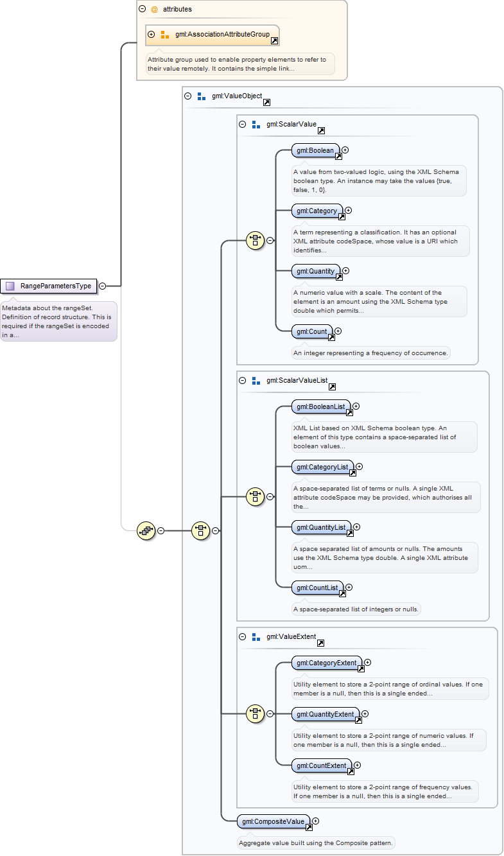Select the gml:BooleanList element
Screen dimensions: 504x856
pyautogui.click(x=321, y=407)
